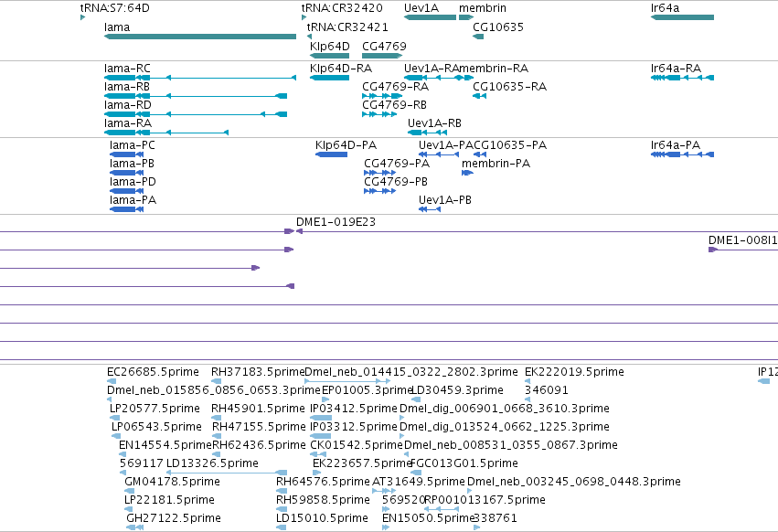This screenshot has height=532, width=778.
Task: Click the Klp64D gene label
Action: [329, 46]
